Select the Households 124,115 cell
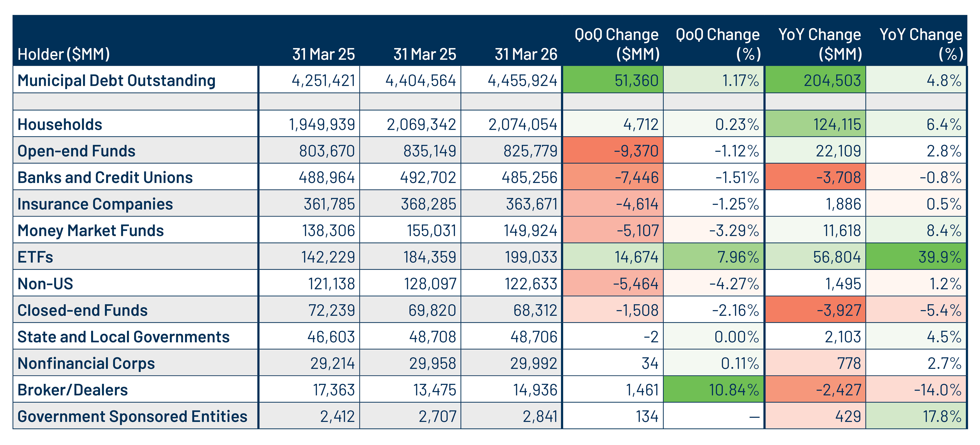The image size is (980, 445). click(816, 124)
